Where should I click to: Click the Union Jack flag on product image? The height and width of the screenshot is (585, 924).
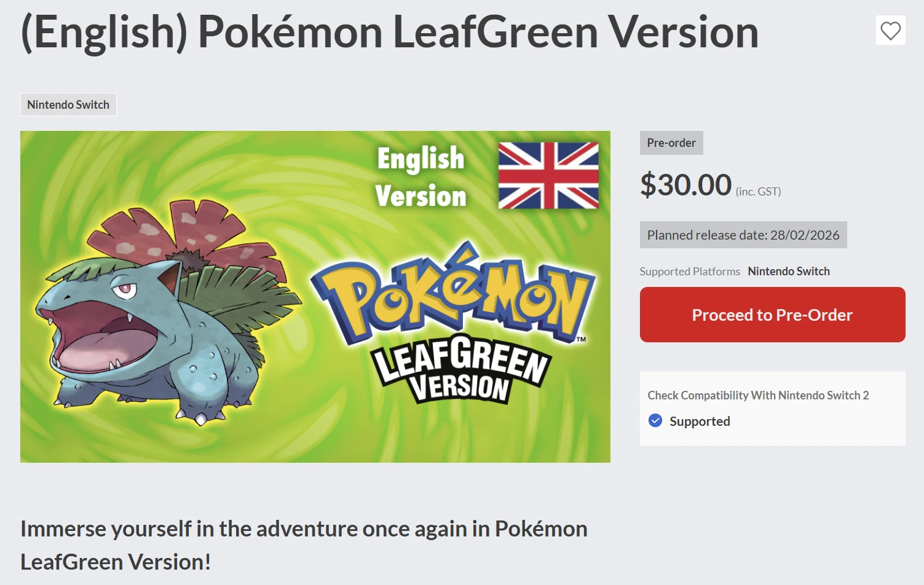[548, 176]
